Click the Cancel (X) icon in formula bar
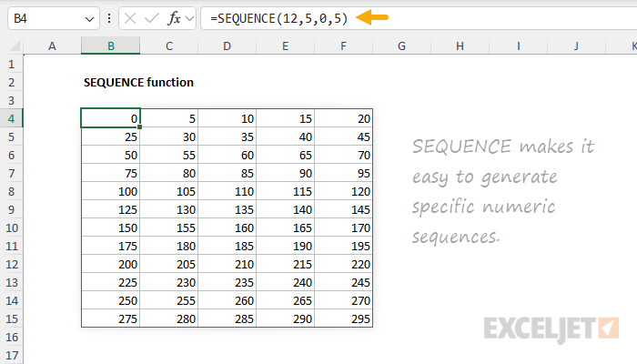 point(130,18)
